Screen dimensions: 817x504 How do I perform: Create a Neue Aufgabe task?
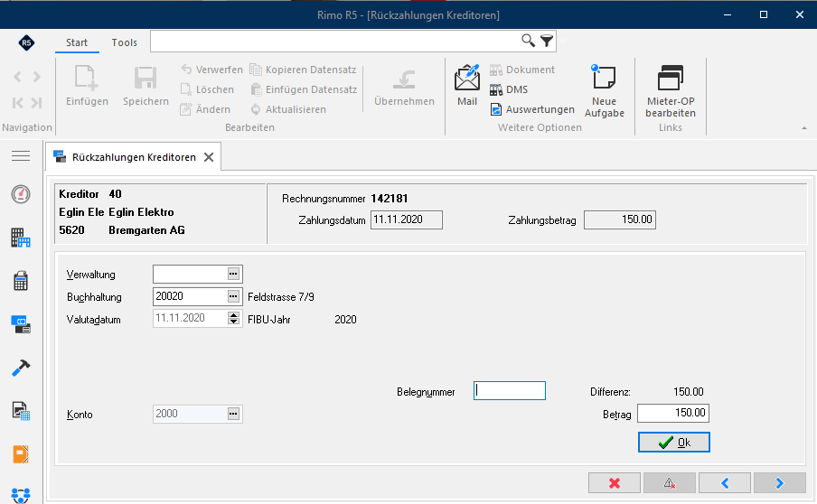pyautogui.click(x=604, y=91)
